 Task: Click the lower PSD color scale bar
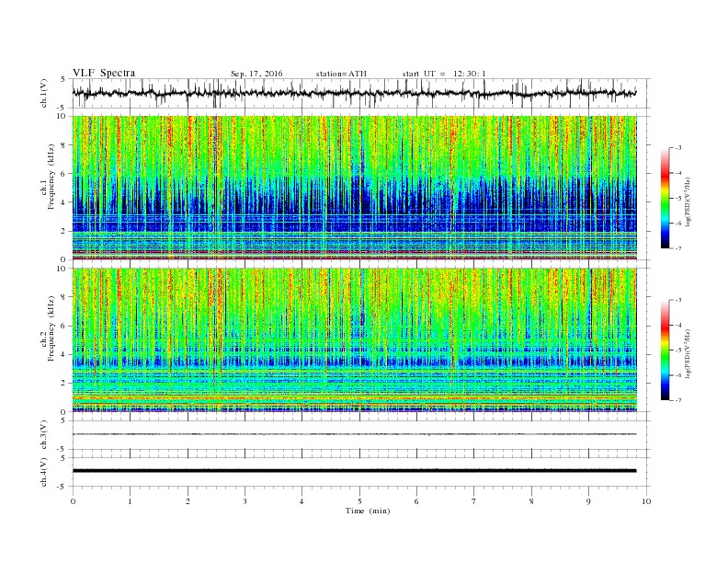(665, 350)
